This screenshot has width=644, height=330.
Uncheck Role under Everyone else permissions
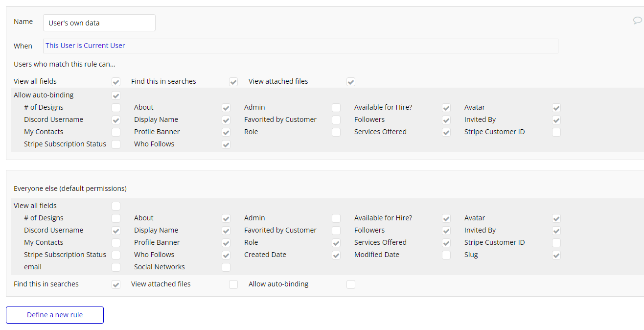coord(336,243)
